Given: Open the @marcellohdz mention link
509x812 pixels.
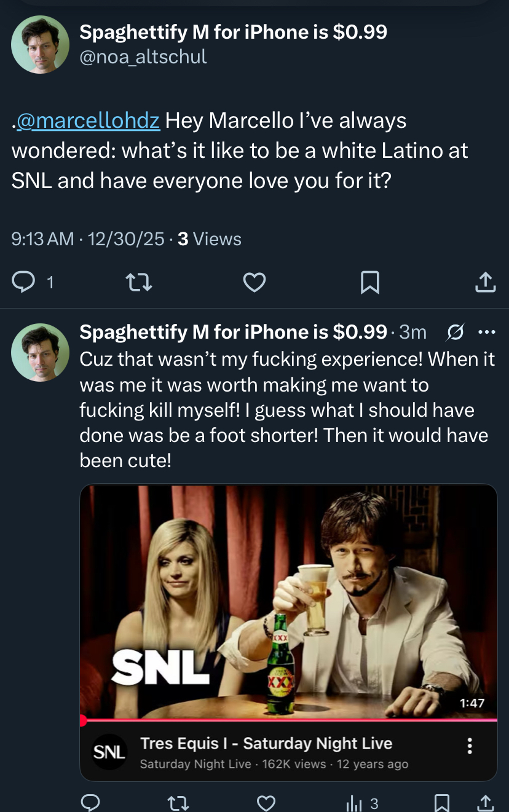Looking at the screenshot, I should click(89, 121).
